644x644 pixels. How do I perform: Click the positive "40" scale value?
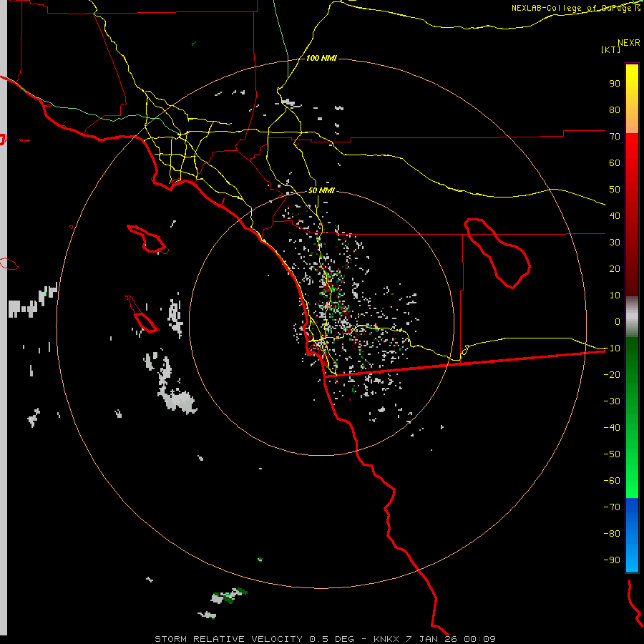[x=615, y=215]
